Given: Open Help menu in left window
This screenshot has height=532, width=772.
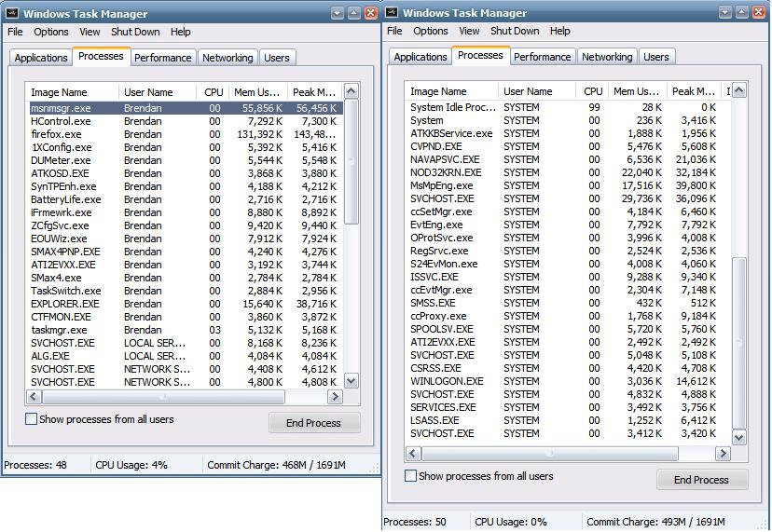Looking at the screenshot, I should (181, 32).
